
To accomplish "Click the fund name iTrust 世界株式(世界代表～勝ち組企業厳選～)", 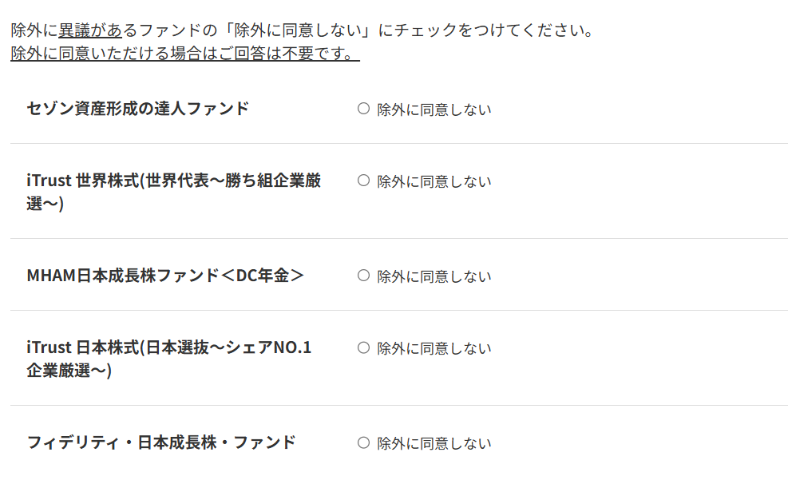I will tap(174, 192).
